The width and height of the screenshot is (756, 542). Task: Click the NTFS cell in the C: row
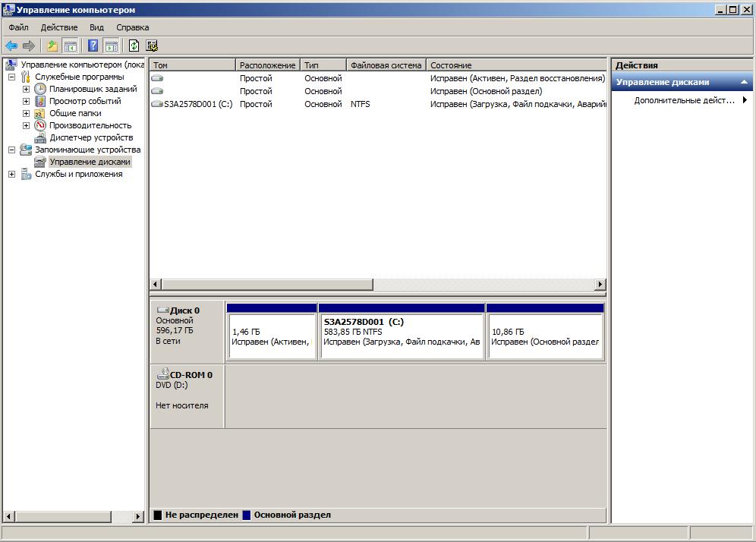pyautogui.click(x=360, y=104)
